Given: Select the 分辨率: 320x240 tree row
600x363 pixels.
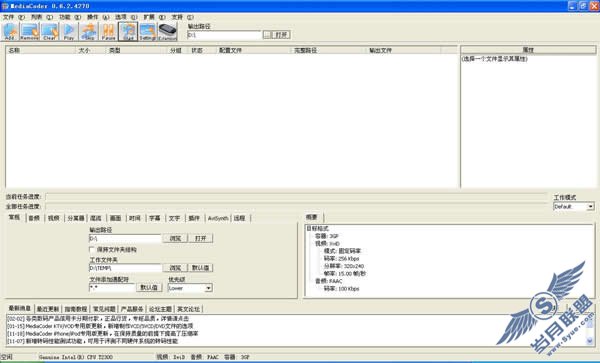Looking at the screenshot, I should 344,266.
